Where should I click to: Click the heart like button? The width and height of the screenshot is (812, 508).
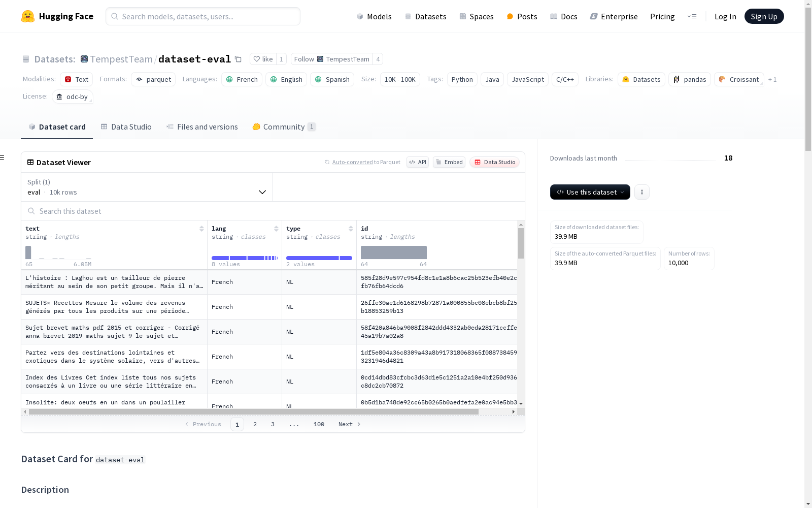263,59
